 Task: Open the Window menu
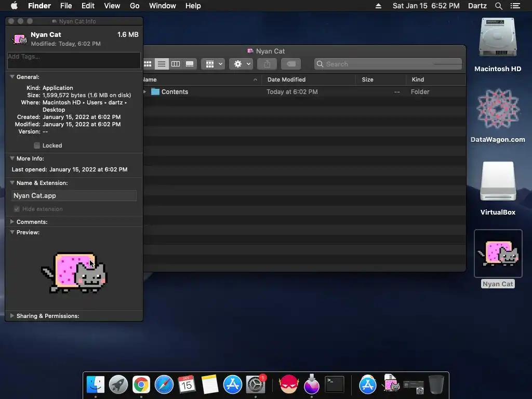pos(163,6)
